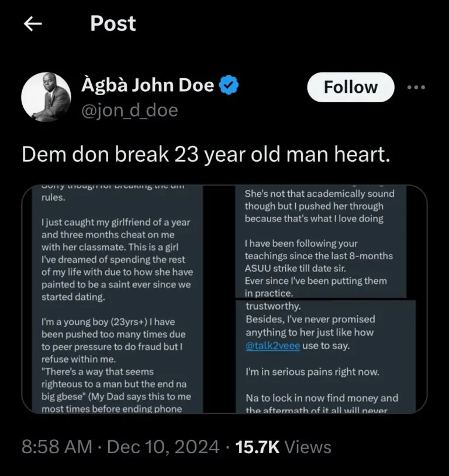The image size is (449, 476).
Task: Visit the @jon_d_doe handle
Action: click(x=129, y=110)
